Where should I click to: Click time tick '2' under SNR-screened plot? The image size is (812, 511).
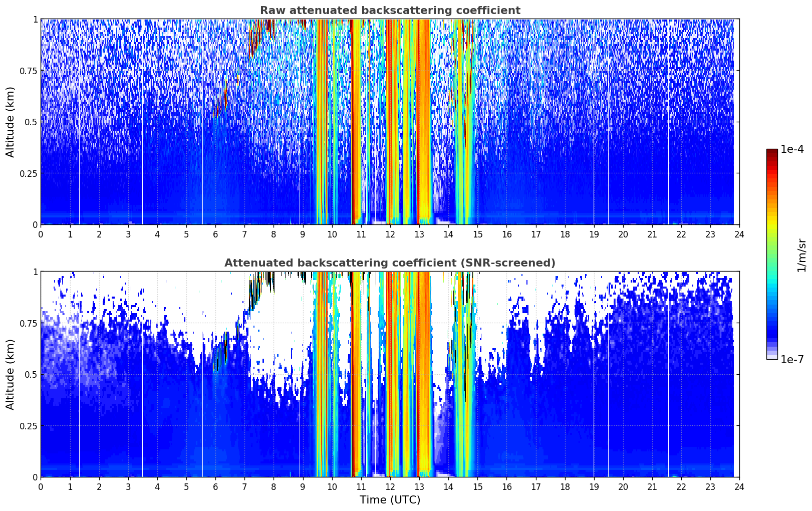coord(99,486)
